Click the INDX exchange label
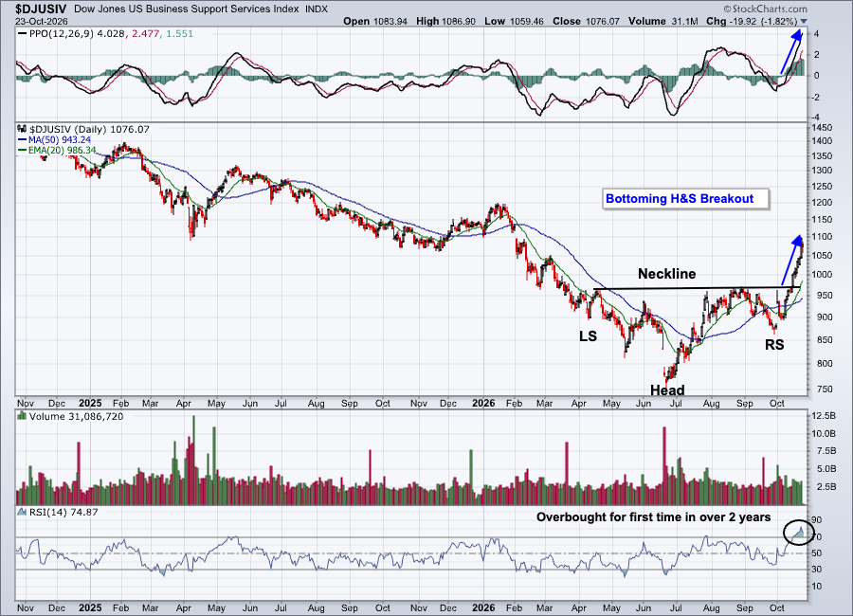 [316, 9]
